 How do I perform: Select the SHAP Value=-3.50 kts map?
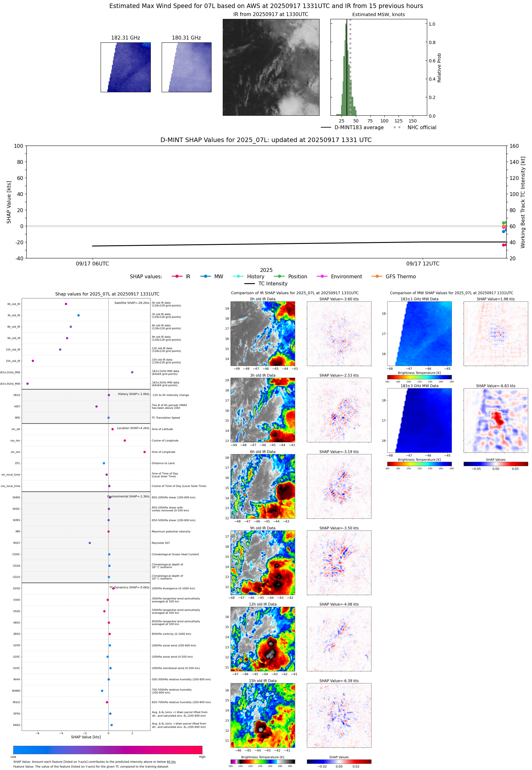[339, 562]
